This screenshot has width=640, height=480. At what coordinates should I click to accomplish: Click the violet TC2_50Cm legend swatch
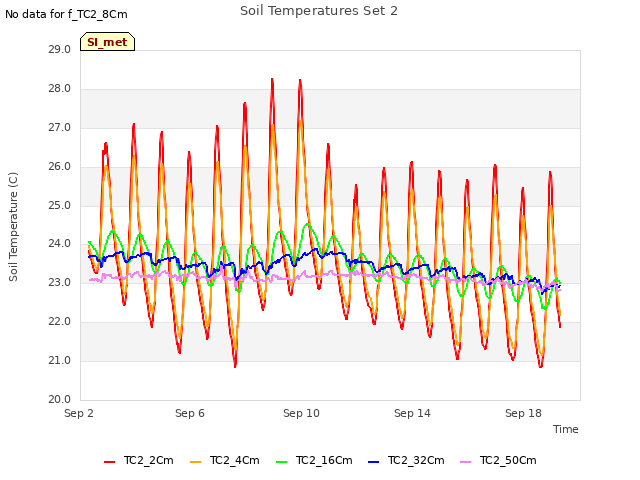pos(466,462)
